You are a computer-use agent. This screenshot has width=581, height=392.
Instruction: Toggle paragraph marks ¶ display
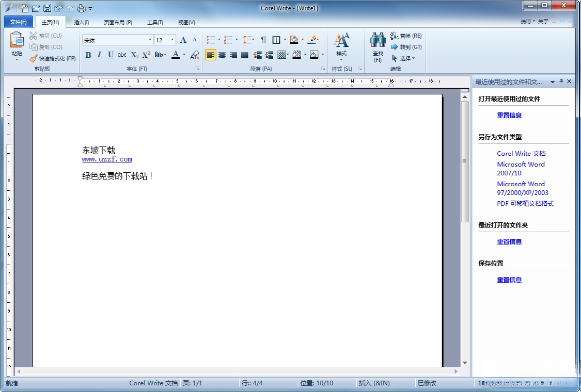tap(263, 40)
